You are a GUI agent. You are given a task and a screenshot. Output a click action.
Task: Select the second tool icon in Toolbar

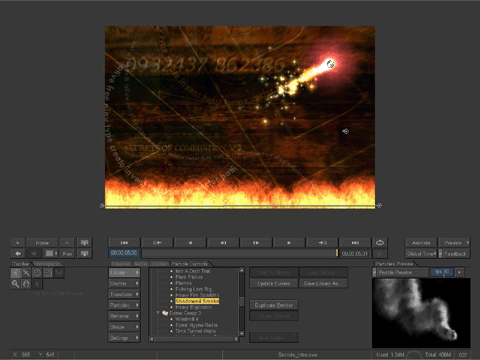tap(26, 273)
